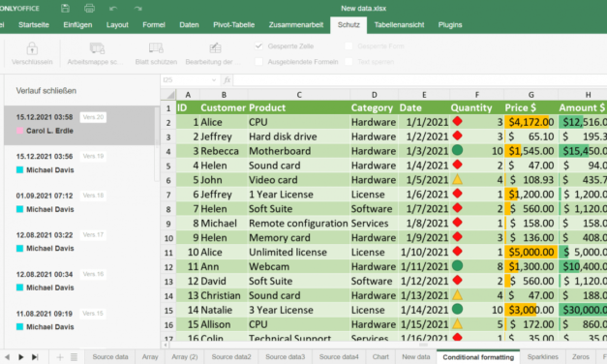The image size is (607, 364).
Task: Click the Christian customer cell
Action: click(x=224, y=296)
